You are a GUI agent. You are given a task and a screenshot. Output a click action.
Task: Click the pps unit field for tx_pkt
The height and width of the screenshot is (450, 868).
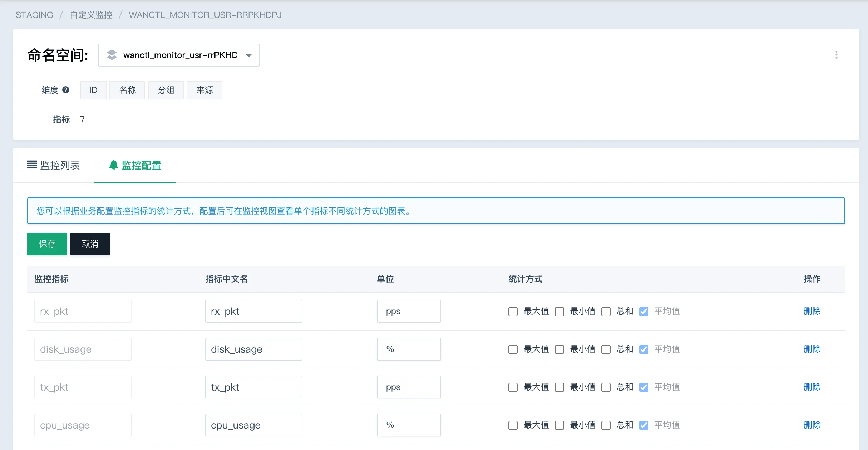pos(409,387)
